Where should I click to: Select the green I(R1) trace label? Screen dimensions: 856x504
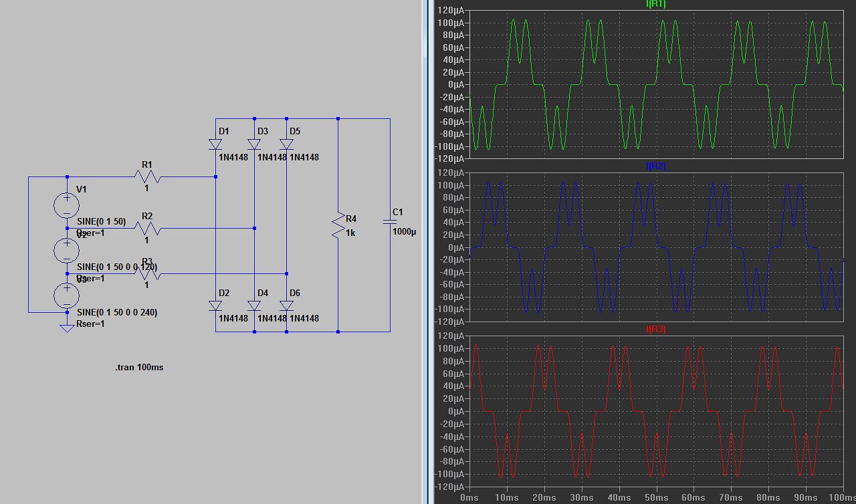tap(655, 3)
